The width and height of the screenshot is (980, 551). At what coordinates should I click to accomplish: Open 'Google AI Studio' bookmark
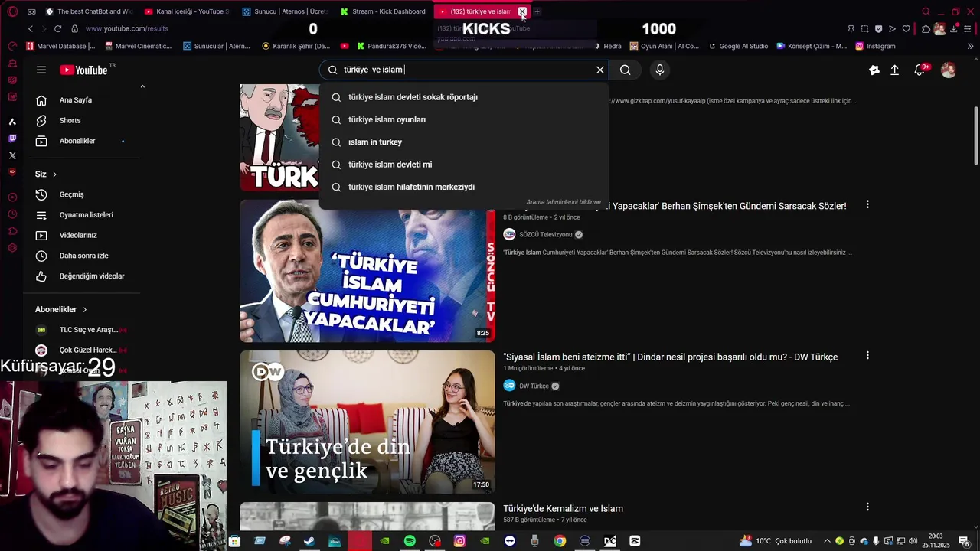pyautogui.click(x=738, y=46)
